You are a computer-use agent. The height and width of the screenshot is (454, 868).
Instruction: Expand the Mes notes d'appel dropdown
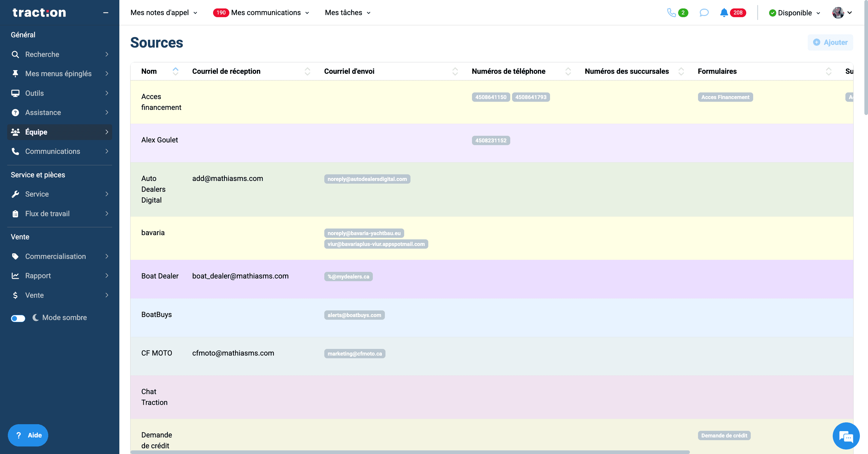coord(164,12)
